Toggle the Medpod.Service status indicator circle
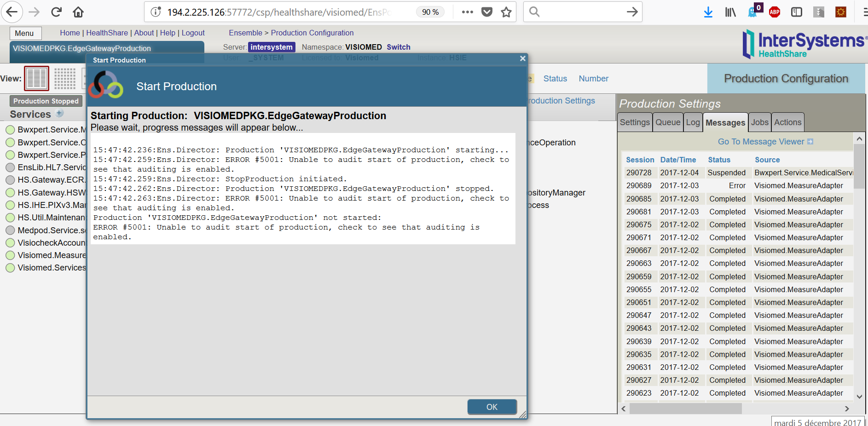 click(10, 230)
